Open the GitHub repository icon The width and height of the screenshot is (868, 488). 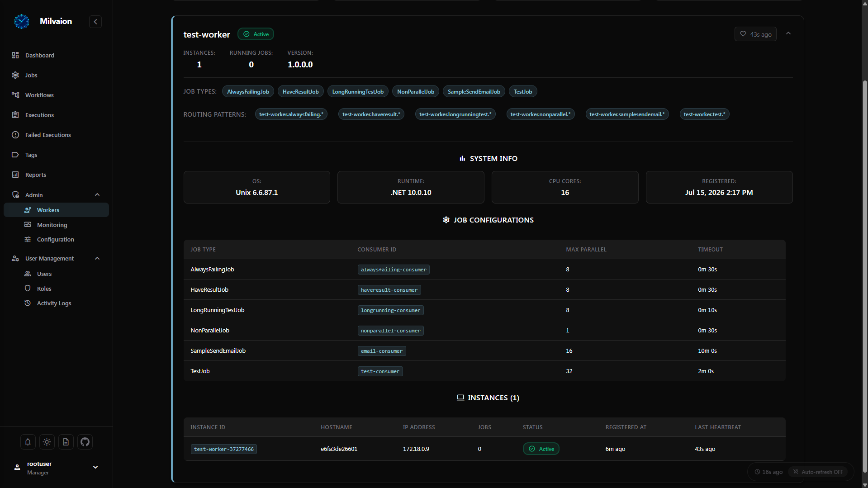[85, 442]
